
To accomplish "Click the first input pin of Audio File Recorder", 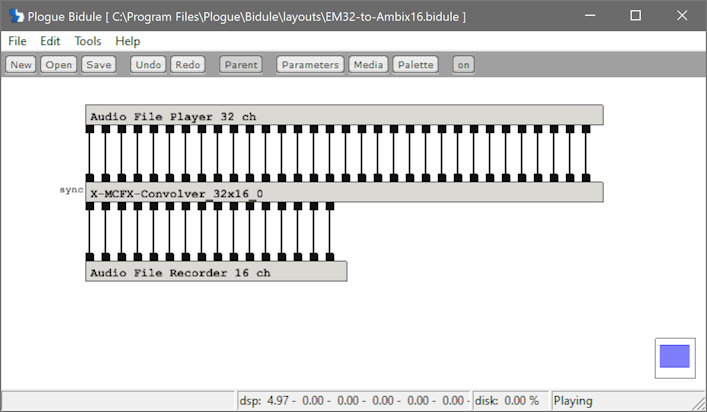I will (x=90, y=257).
